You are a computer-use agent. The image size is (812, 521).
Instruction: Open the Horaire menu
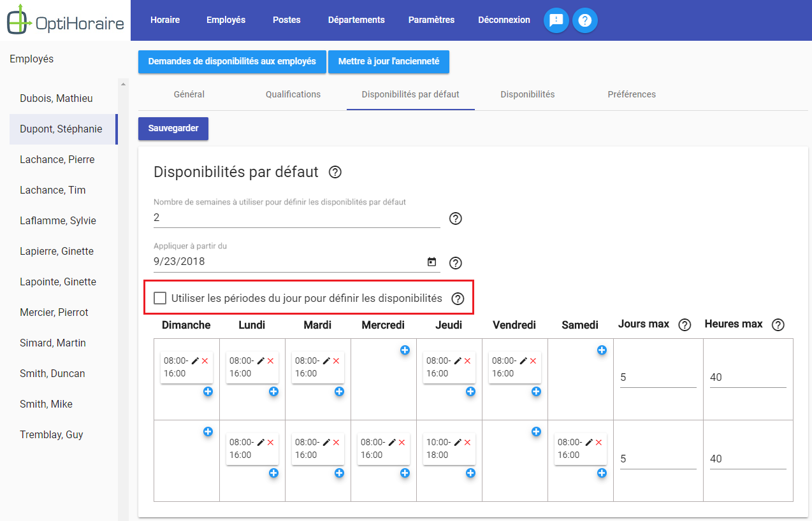[x=165, y=20]
